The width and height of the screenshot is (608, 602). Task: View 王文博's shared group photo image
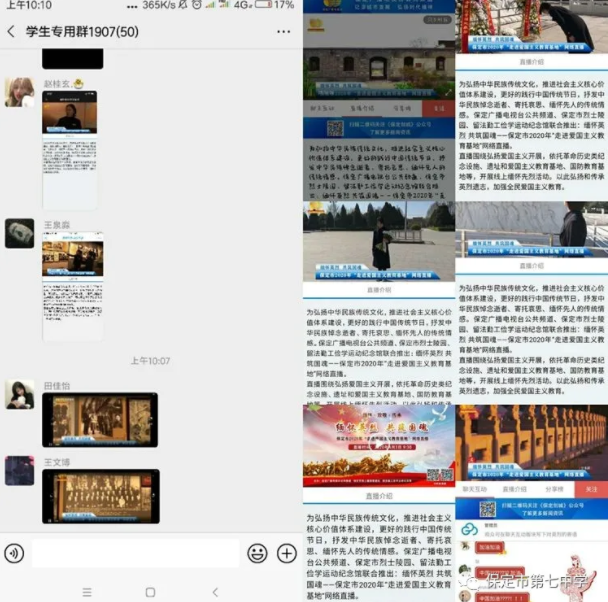tap(99, 496)
